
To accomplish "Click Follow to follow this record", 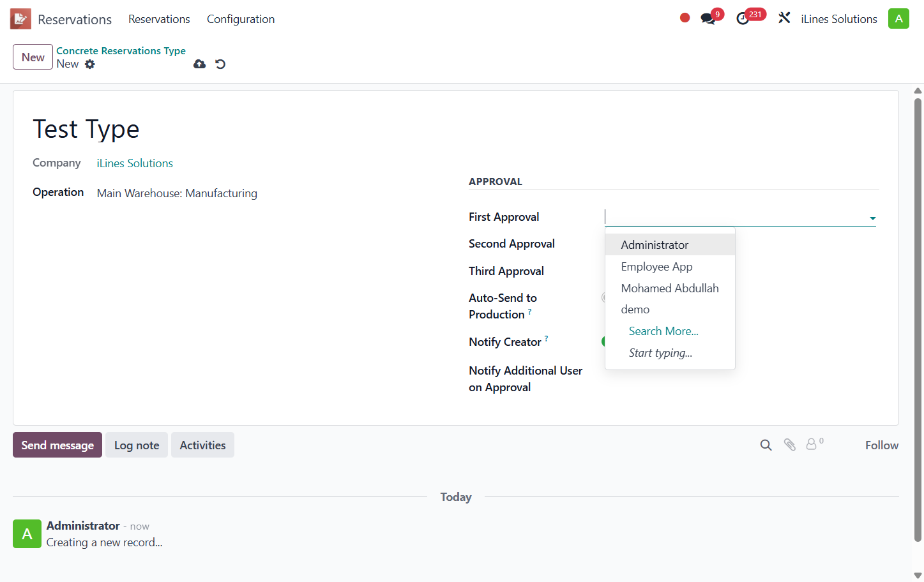I will pyautogui.click(x=882, y=445).
